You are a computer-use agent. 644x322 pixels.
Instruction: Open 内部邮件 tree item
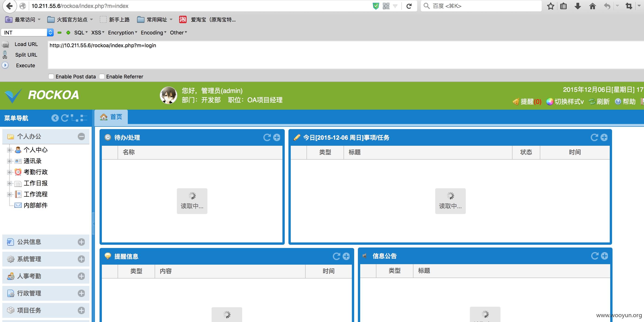35,205
